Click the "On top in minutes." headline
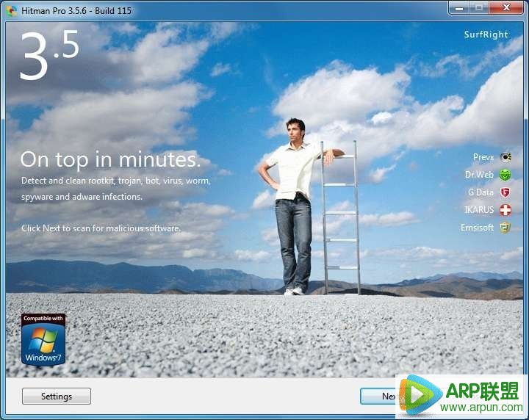 [x=110, y=159]
